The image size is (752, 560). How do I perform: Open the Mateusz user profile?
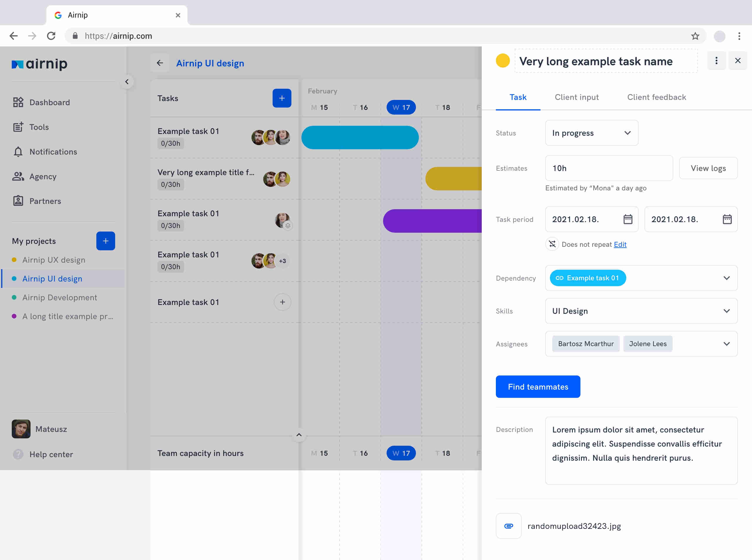(40, 429)
